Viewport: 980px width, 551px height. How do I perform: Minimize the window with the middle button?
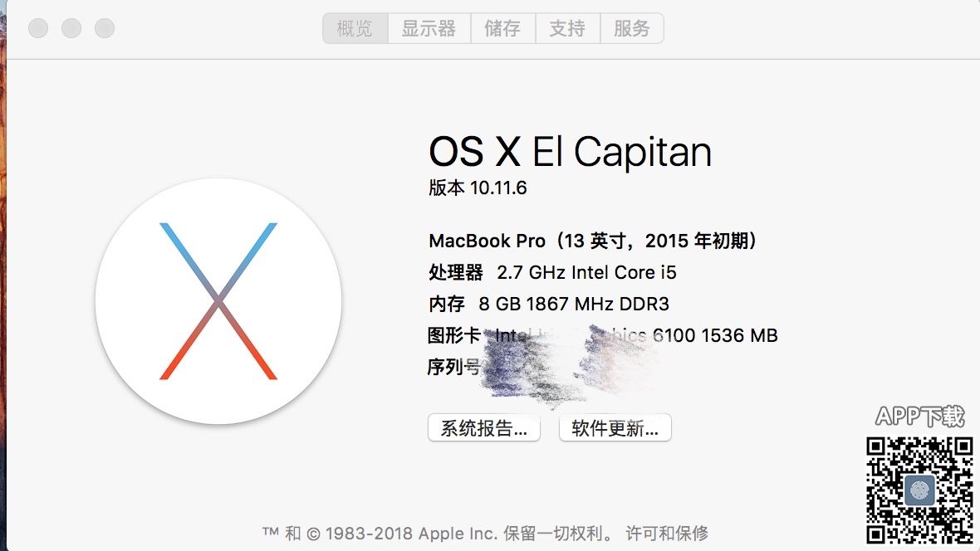pos(71,28)
